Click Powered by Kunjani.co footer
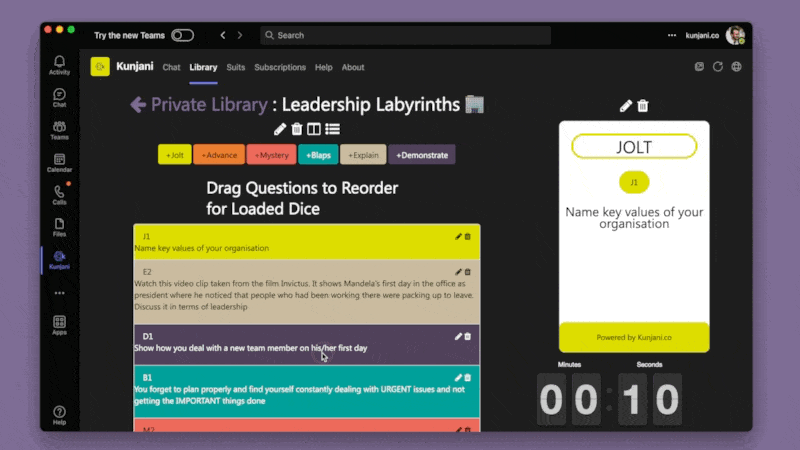 click(x=634, y=337)
